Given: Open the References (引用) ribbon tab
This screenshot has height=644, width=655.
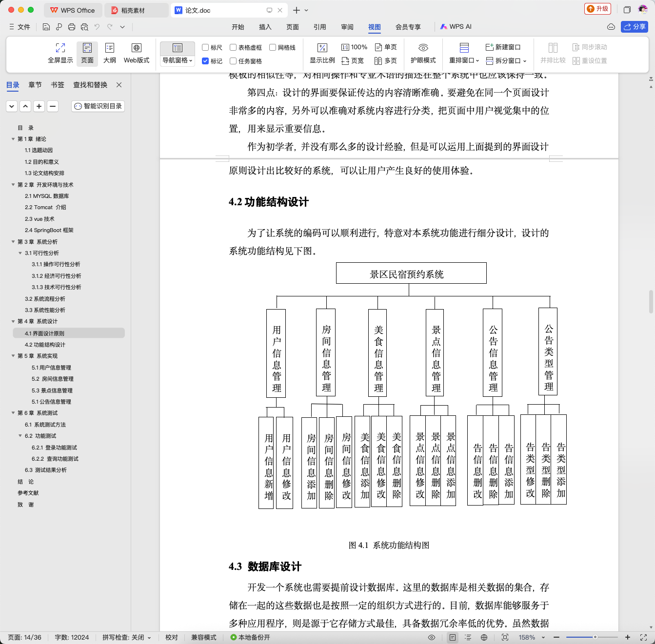Looking at the screenshot, I should pos(320,27).
